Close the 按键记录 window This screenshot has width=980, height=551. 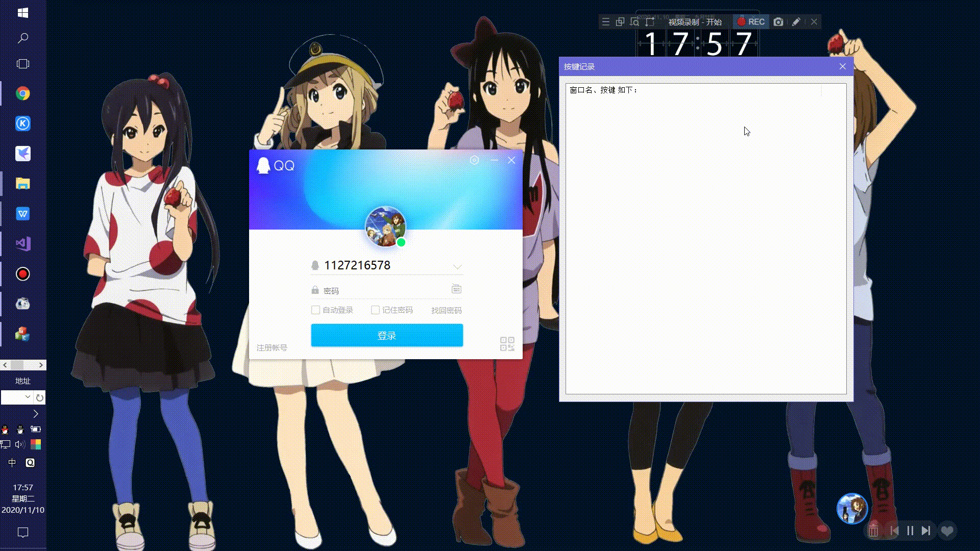coord(843,66)
